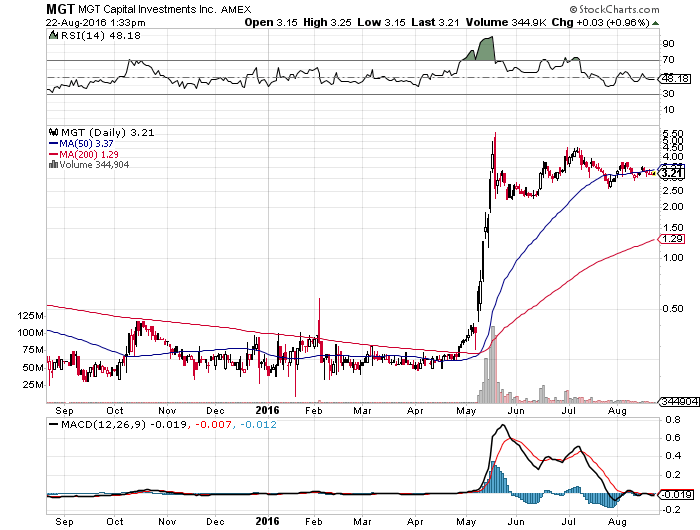Click the Volume 344,904 legend label
Viewport: 700px width, 530px height.
94,165
